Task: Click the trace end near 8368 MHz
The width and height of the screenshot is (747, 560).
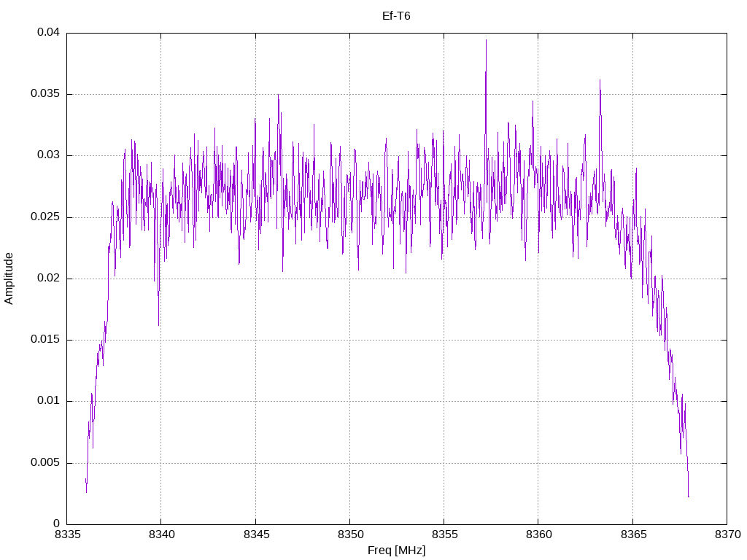Action: pyautogui.click(x=689, y=497)
